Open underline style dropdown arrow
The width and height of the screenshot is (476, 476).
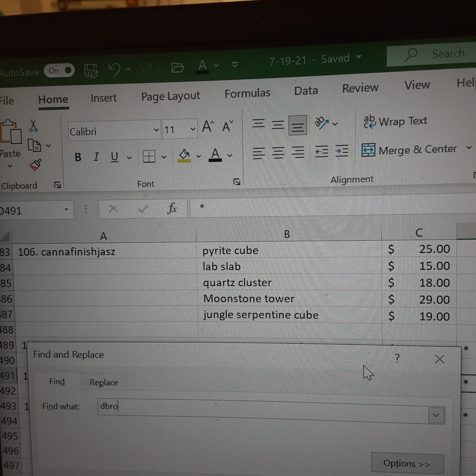(129, 158)
